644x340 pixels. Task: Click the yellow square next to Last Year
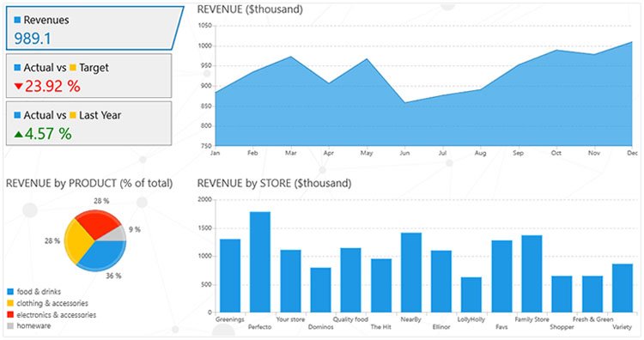[x=73, y=115]
